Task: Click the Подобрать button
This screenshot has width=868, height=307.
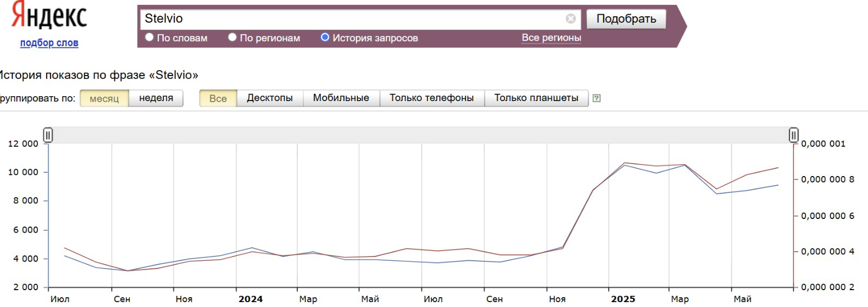Action: [x=627, y=18]
